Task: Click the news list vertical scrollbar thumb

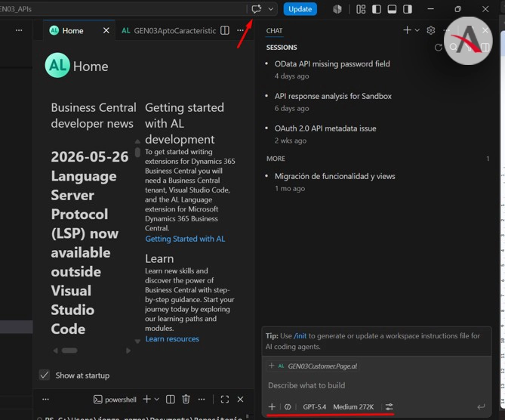Action: [x=137, y=152]
